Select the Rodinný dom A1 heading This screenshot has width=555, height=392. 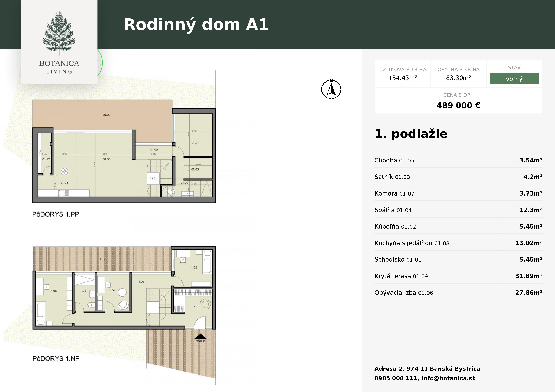(x=196, y=25)
